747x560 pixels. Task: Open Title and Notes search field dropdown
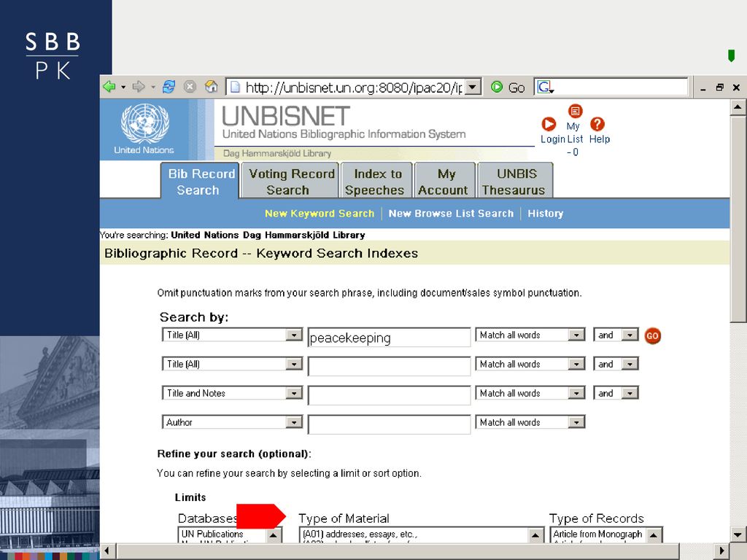click(294, 393)
